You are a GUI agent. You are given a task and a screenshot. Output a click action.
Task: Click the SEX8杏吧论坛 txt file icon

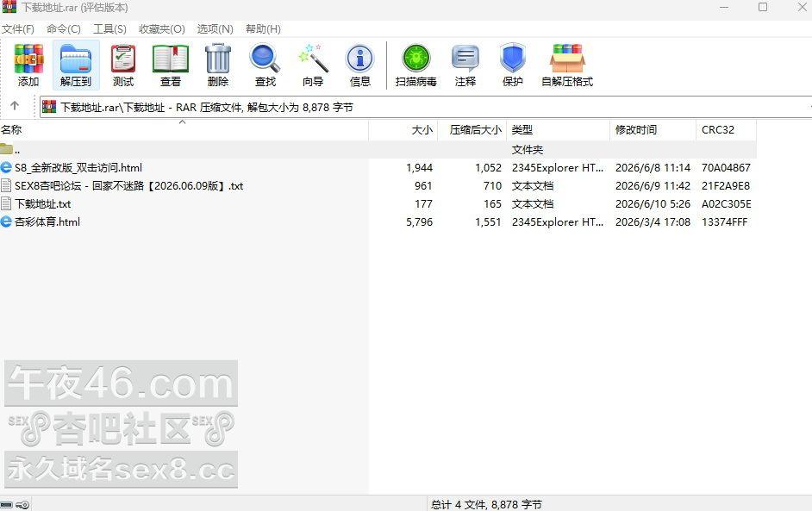[x=6, y=185]
